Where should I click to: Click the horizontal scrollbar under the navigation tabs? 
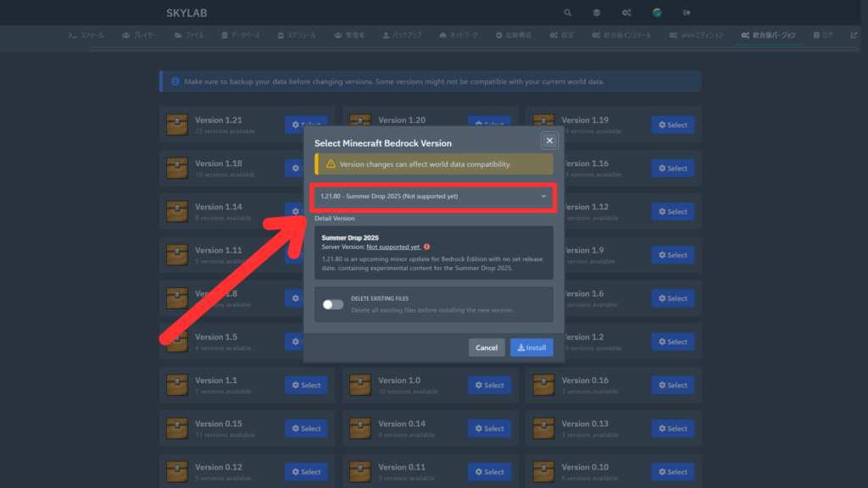[473, 48]
